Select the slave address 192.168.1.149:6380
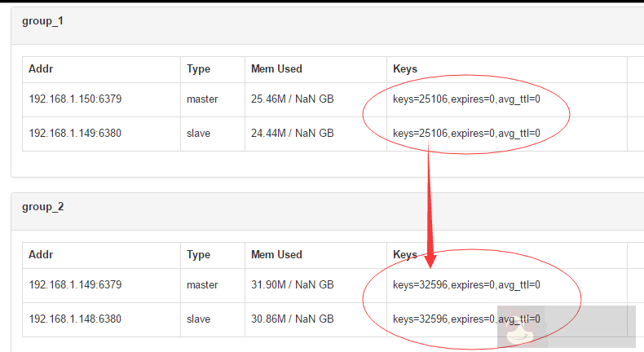The height and width of the screenshot is (352, 644). (75, 134)
